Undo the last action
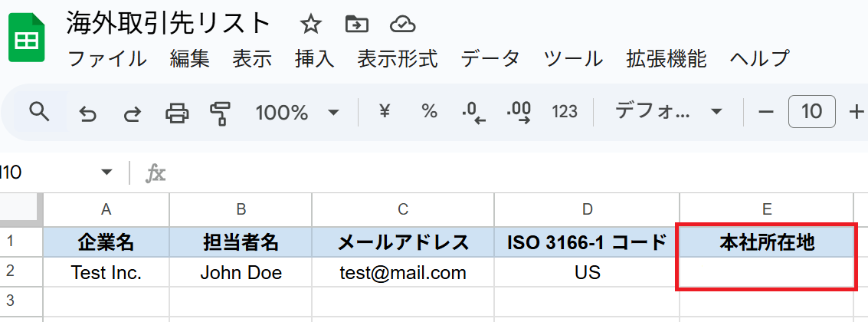Image resolution: width=868 pixels, height=322 pixels. point(88,113)
